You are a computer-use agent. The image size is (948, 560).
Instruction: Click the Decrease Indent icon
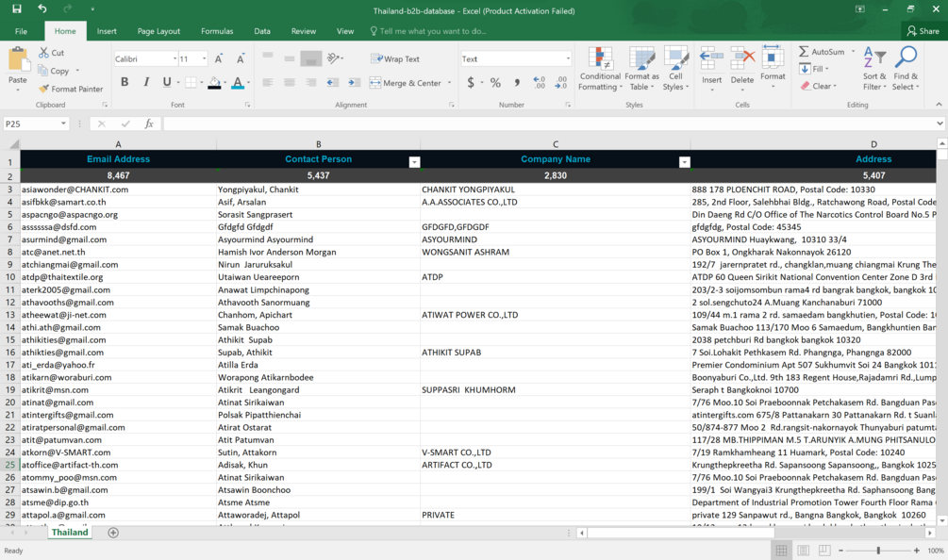click(332, 83)
